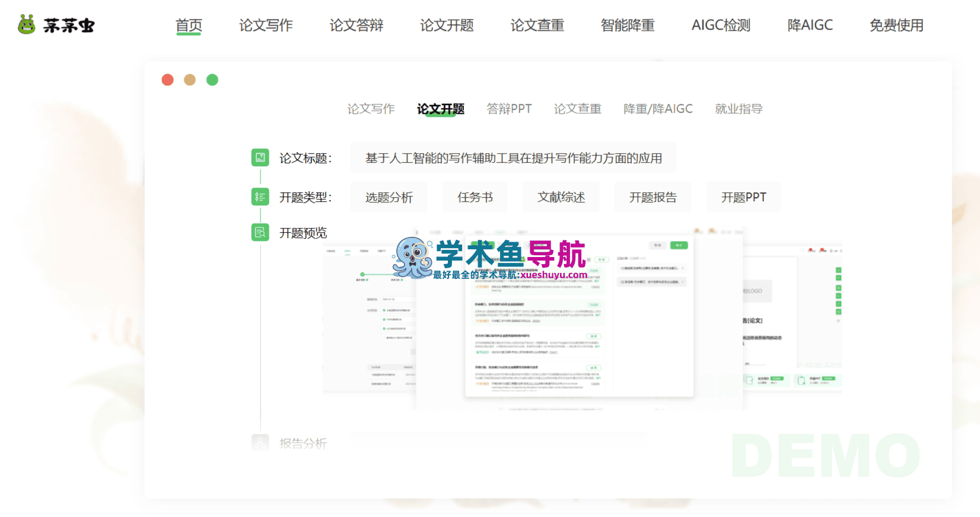Open 免费使用 in top navigation
Image resolution: width=980 pixels, height=517 pixels.
click(x=897, y=26)
